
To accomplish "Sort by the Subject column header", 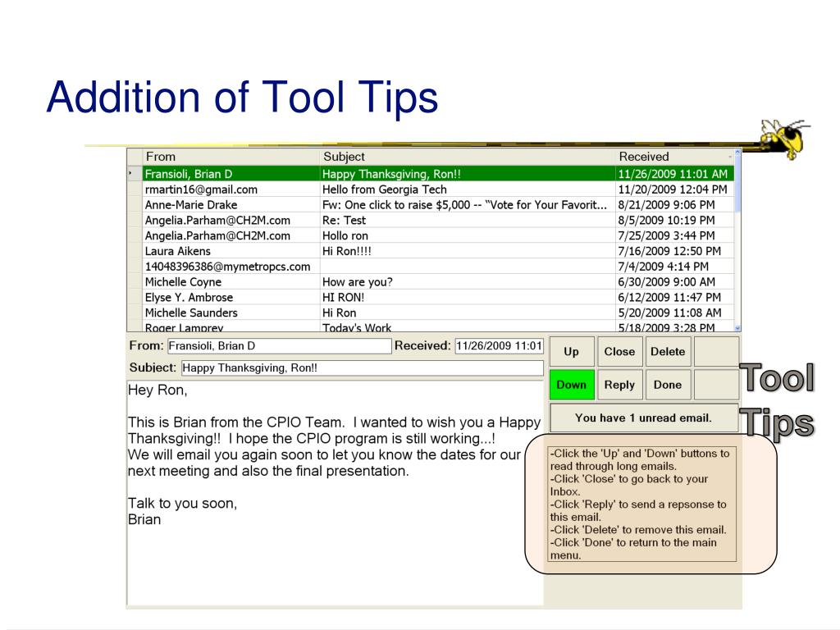I will coord(468,157).
